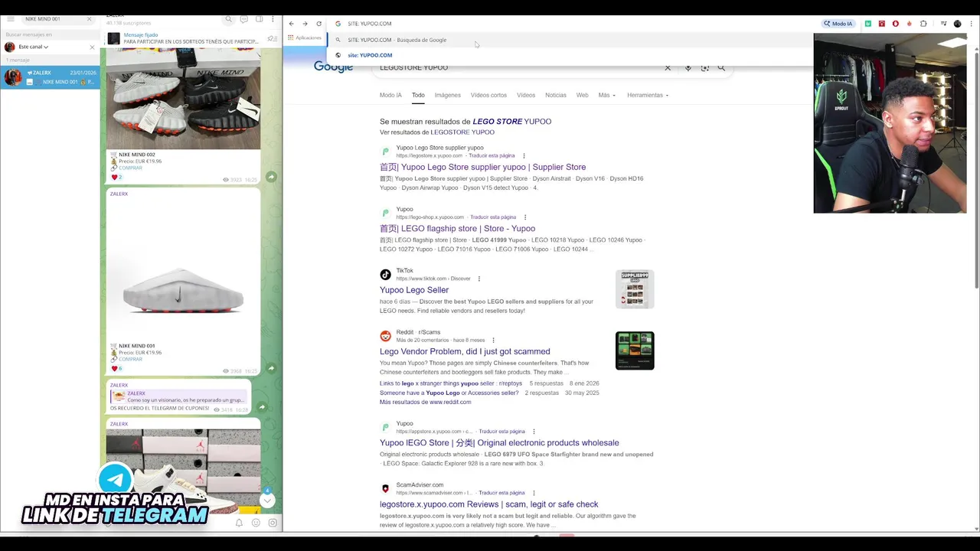The height and width of the screenshot is (551, 980).
Task: Open 'legostore.x.yupoo.com Reviews' ScamAdviser result
Action: (x=489, y=504)
